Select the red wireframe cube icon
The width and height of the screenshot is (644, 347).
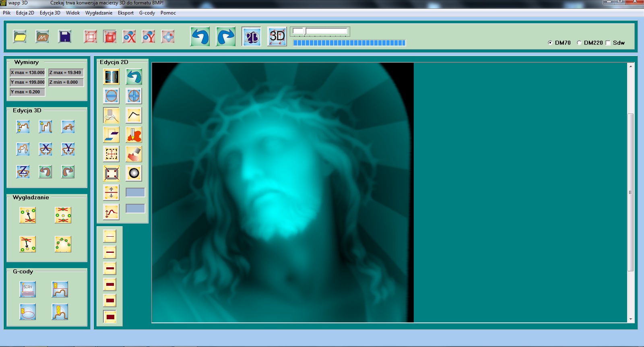(x=91, y=37)
